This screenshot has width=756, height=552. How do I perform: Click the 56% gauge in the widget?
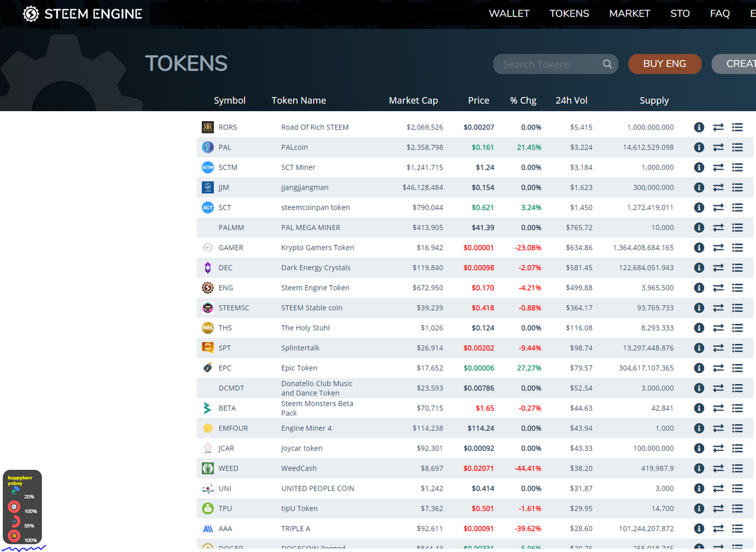15,522
